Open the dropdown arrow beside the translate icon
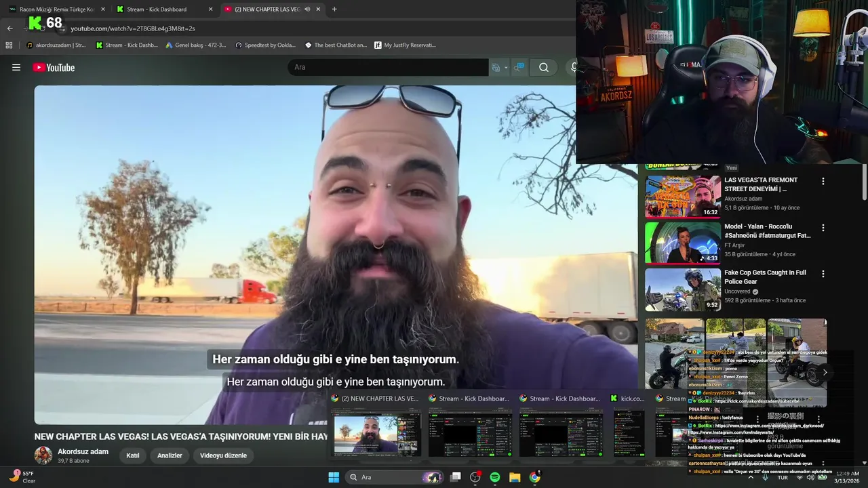The height and width of the screenshot is (488, 868). click(506, 68)
